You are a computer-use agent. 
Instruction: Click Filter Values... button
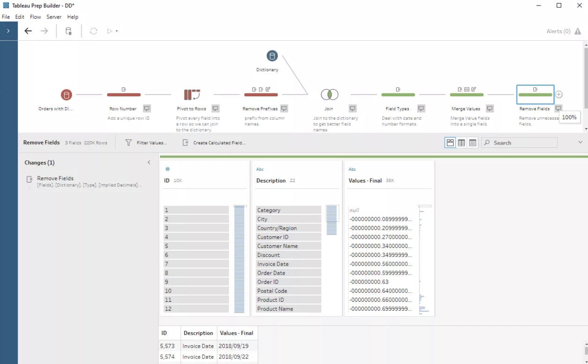tap(146, 143)
